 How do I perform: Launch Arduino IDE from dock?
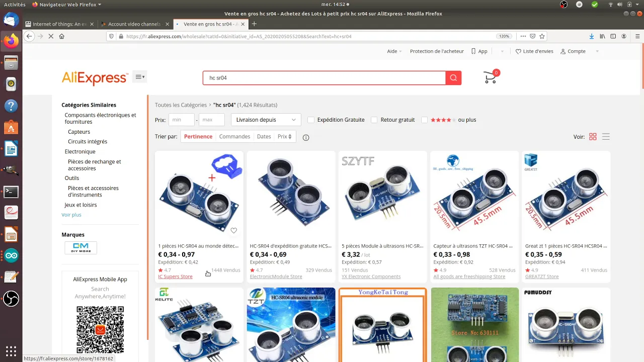tap(11, 256)
